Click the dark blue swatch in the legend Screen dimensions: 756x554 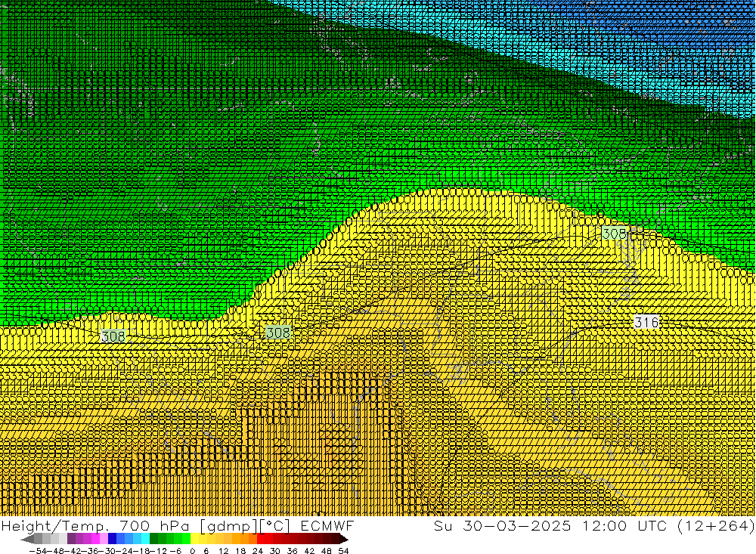[x=112, y=540]
